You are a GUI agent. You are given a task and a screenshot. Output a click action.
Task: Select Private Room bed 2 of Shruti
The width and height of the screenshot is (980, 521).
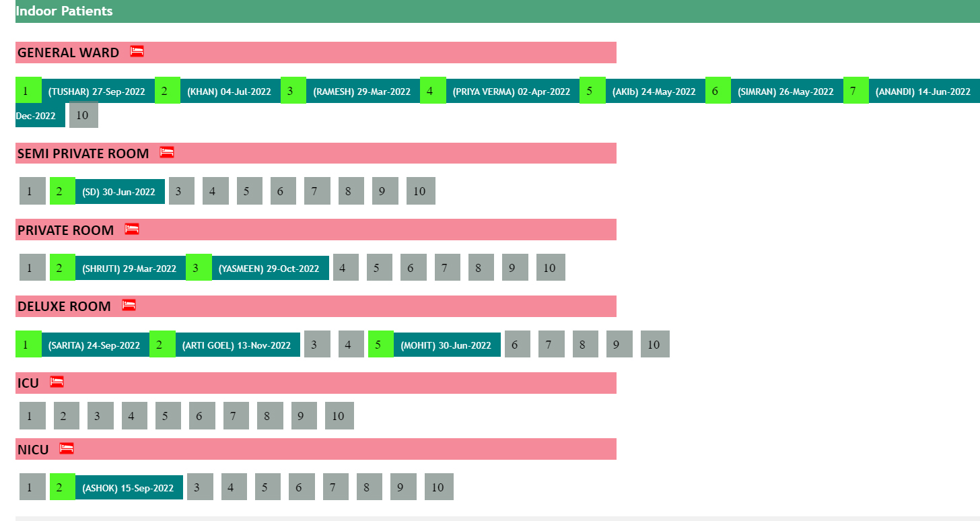click(63, 267)
